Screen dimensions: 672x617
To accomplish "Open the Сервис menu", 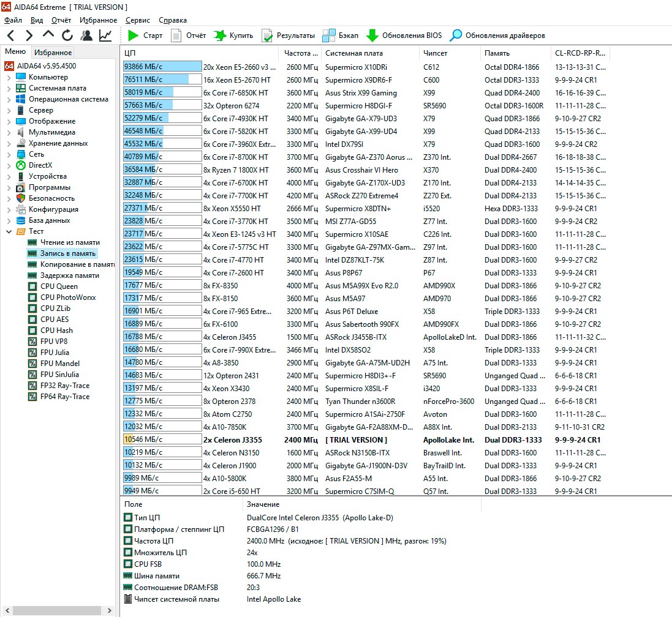I will point(137,20).
